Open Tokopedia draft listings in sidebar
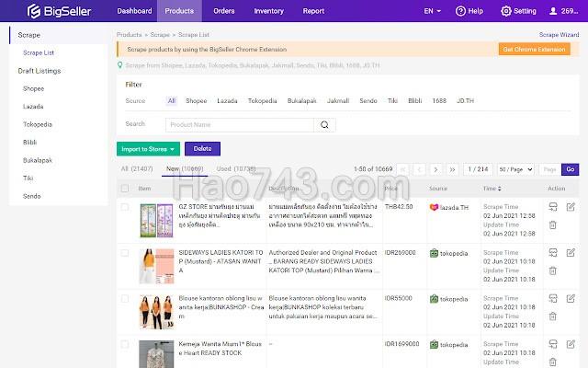 38,124
